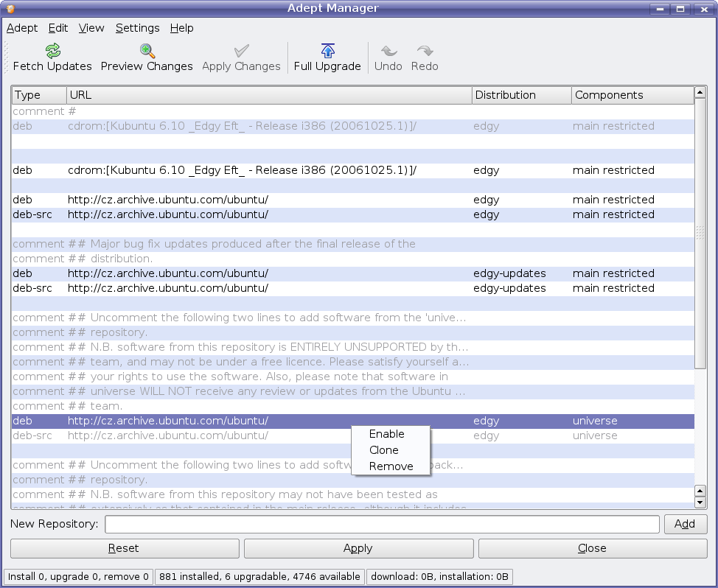Click the Undo arrow icon
Screen dimensions: 718x588
[x=388, y=50]
